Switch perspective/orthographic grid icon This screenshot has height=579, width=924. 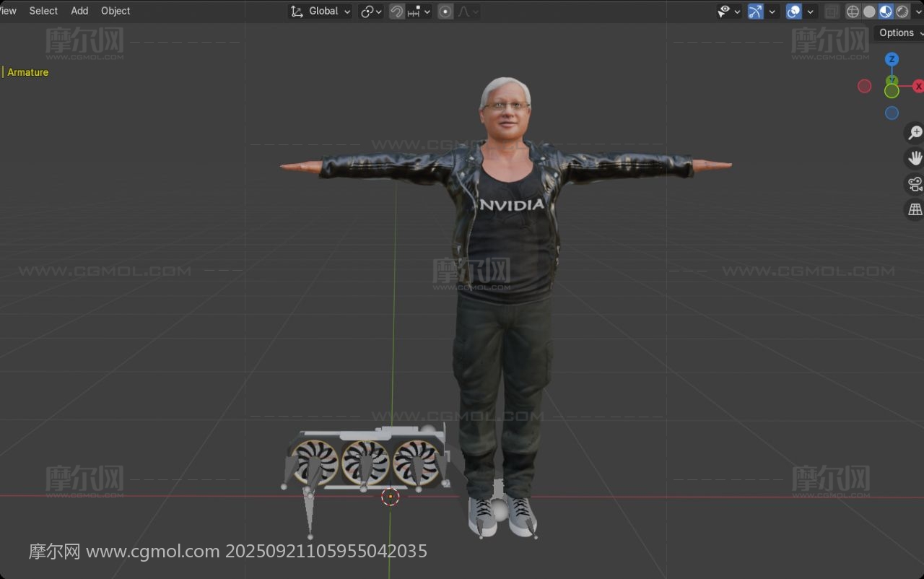915,209
